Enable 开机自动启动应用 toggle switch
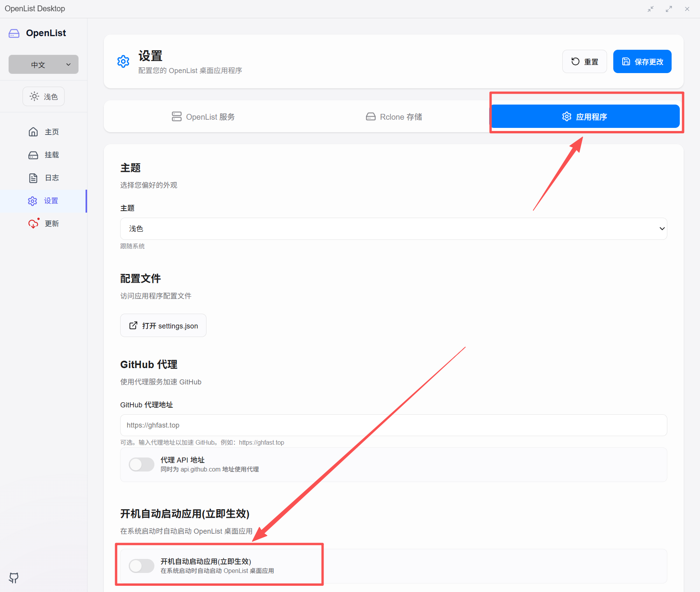Viewport: 700px width, 592px height. click(x=142, y=566)
